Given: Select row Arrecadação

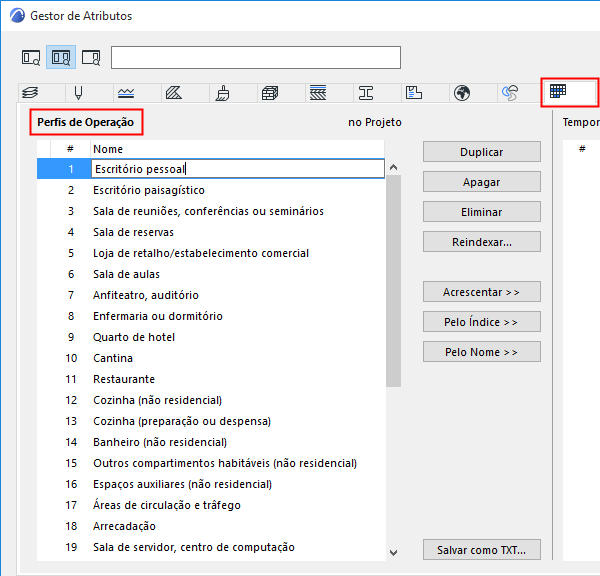Looking at the screenshot, I should (211, 526).
